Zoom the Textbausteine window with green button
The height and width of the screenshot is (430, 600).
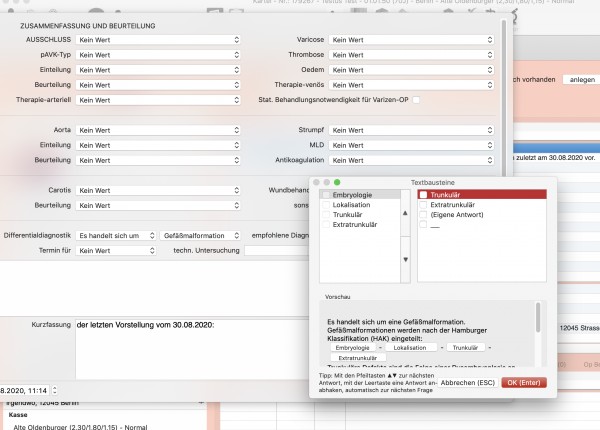pyautogui.click(x=337, y=182)
